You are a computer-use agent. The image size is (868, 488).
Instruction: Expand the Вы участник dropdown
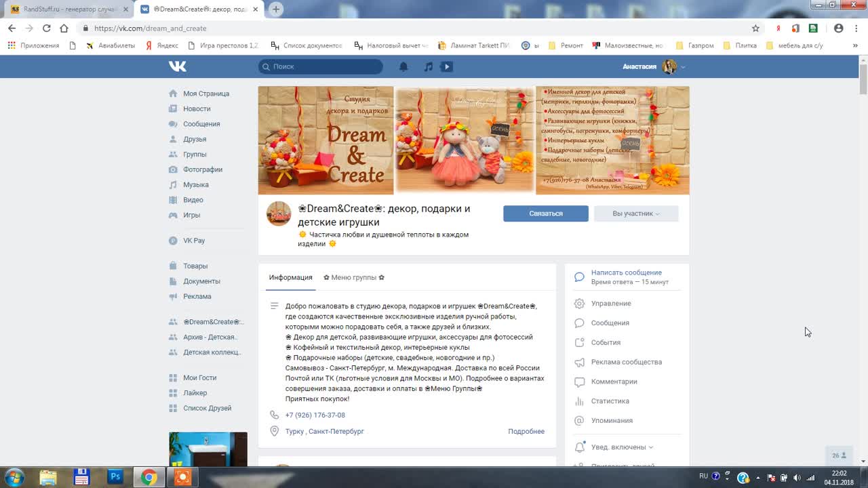(x=636, y=213)
